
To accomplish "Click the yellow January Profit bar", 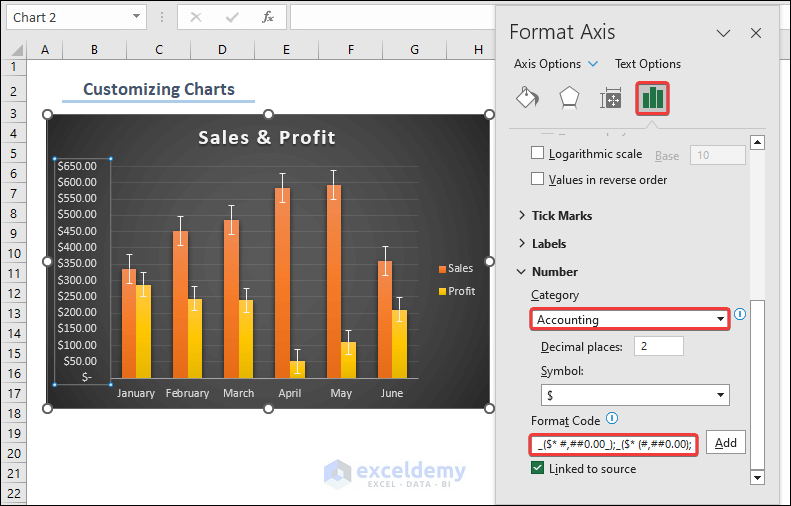I will (144, 331).
